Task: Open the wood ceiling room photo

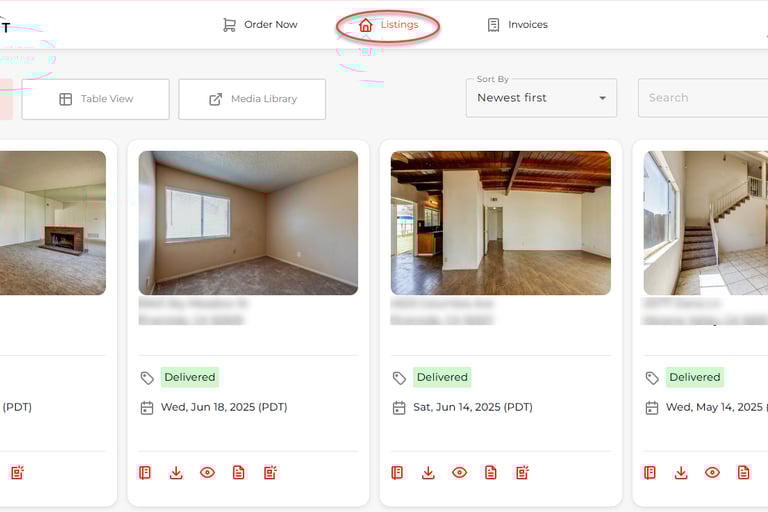Action: pos(501,223)
